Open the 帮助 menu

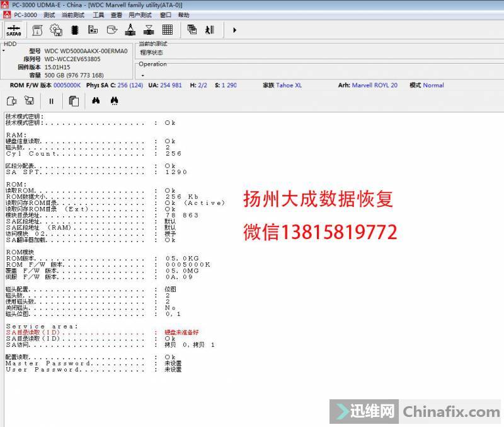183,15
